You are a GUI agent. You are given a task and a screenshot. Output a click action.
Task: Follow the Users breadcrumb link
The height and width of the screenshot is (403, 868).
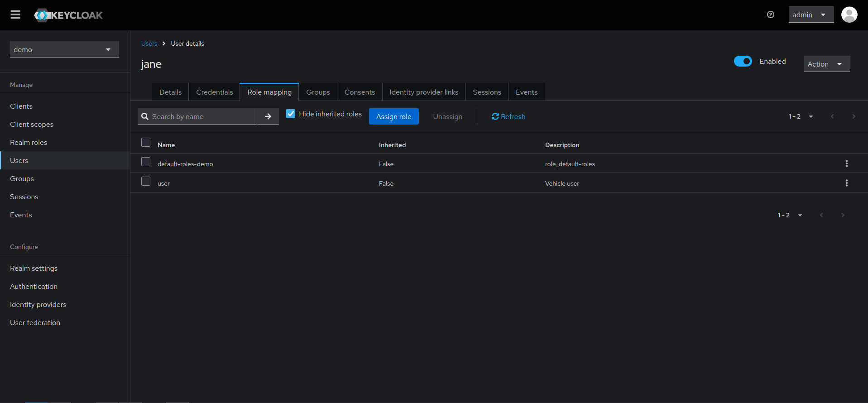point(149,43)
